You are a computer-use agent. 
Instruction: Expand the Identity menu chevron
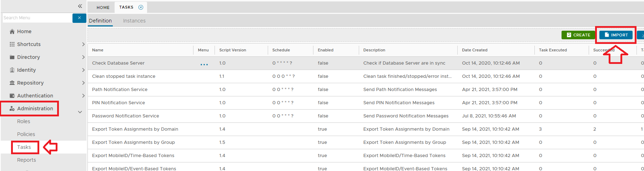point(83,70)
